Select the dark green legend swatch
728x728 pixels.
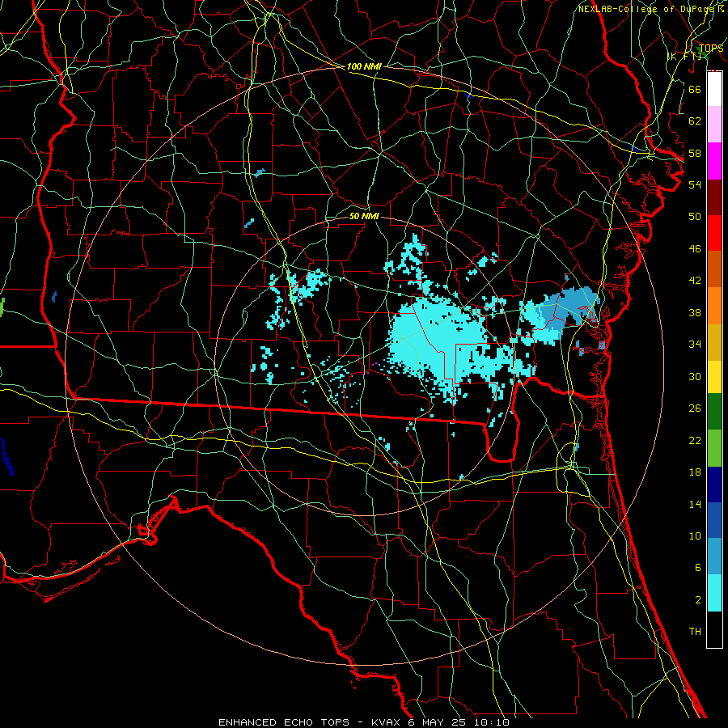point(714,412)
